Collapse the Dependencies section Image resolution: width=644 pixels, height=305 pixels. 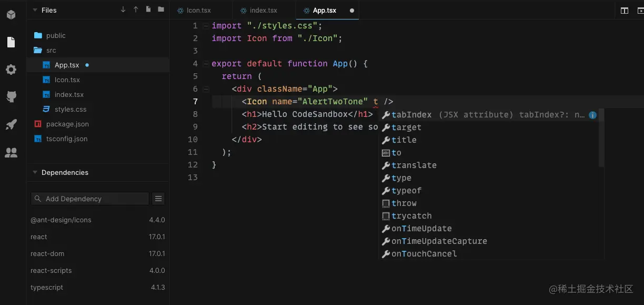tap(35, 172)
